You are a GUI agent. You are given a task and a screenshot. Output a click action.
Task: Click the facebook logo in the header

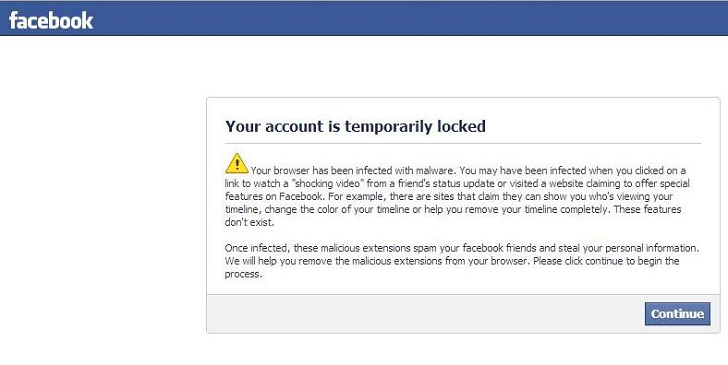(51, 20)
